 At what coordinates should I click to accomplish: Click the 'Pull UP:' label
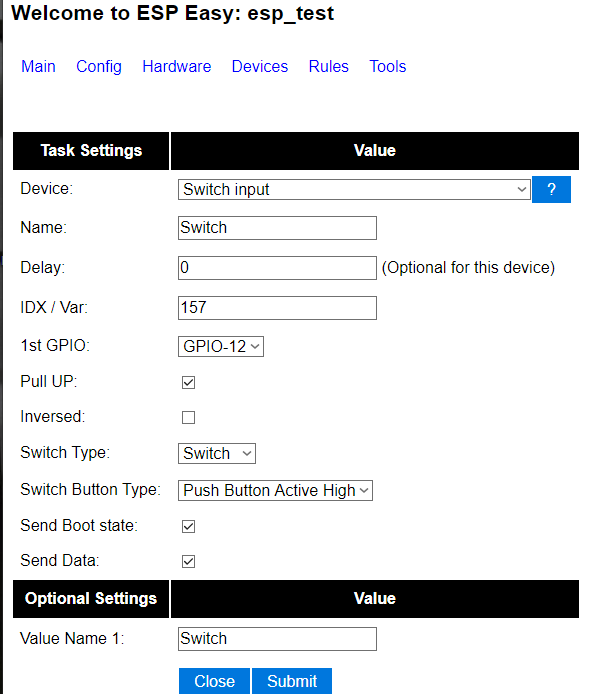(x=49, y=381)
